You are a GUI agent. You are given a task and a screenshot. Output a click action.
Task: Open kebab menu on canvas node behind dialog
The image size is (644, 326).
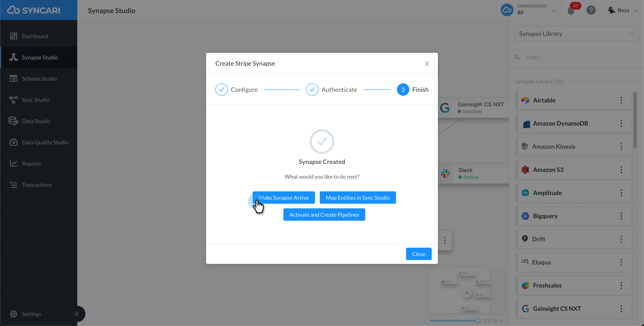coord(445,240)
